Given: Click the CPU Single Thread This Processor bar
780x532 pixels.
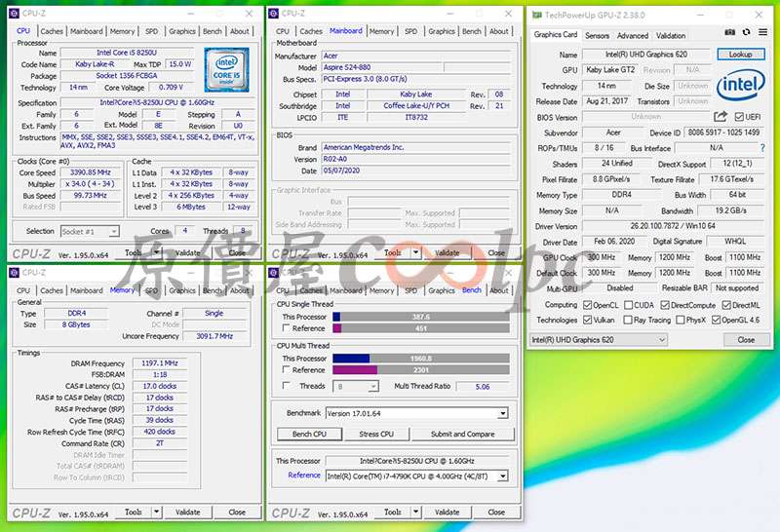Looking at the screenshot, I should pos(420,317).
